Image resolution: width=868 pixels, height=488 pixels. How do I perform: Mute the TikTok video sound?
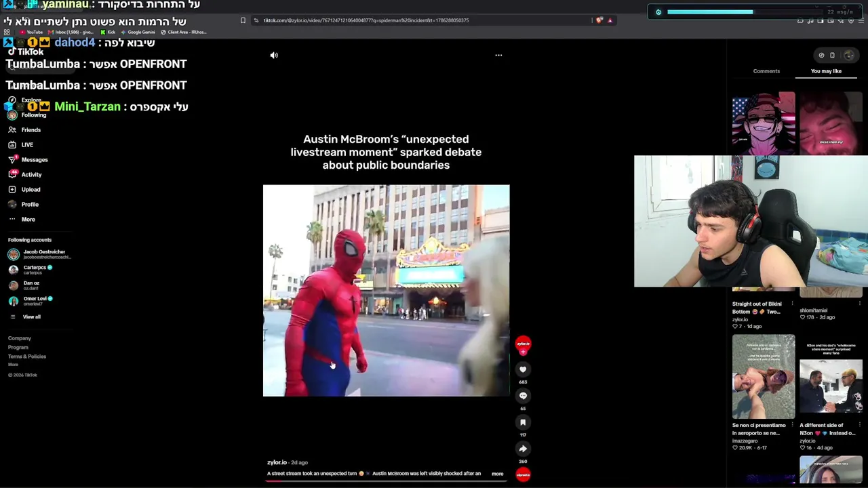[x=274, y=56]
